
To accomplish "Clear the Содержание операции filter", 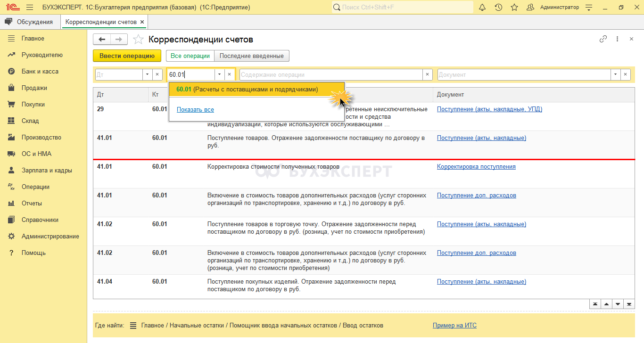I will (x=428, y=74).
